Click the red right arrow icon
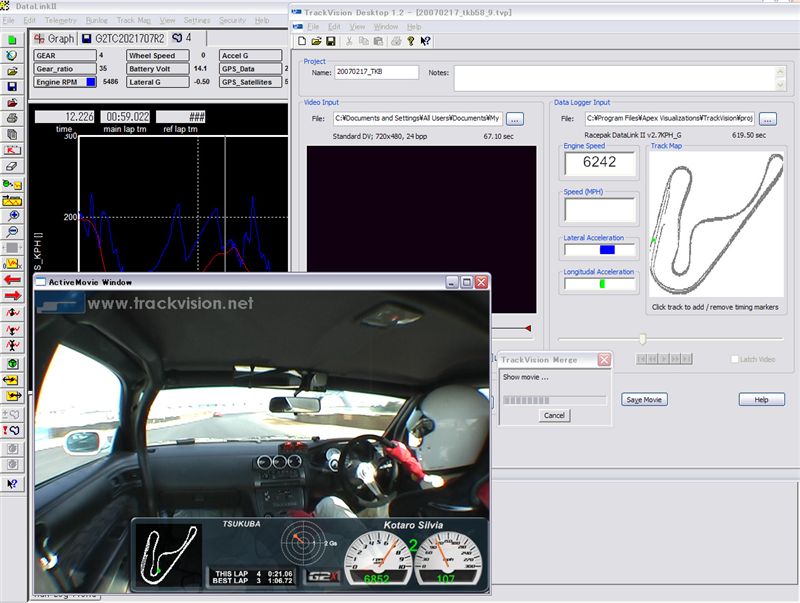The height and width of the screenshot is (603, 800). 12,295
